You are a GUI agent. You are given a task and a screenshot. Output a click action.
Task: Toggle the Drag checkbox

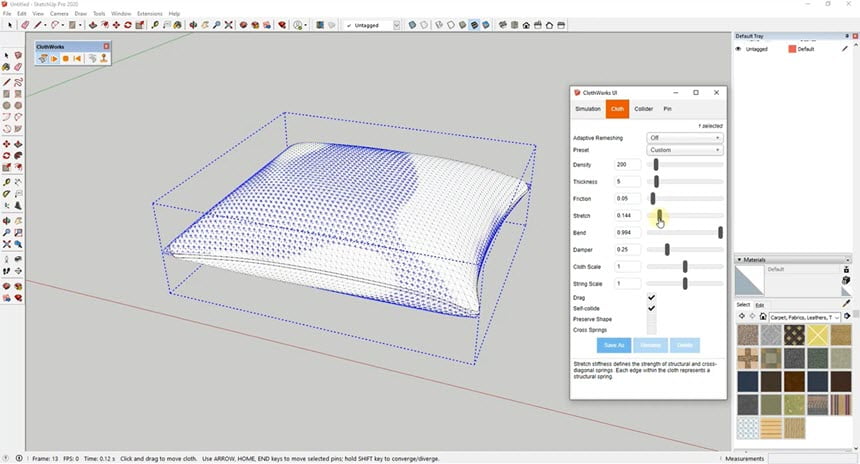652,298
